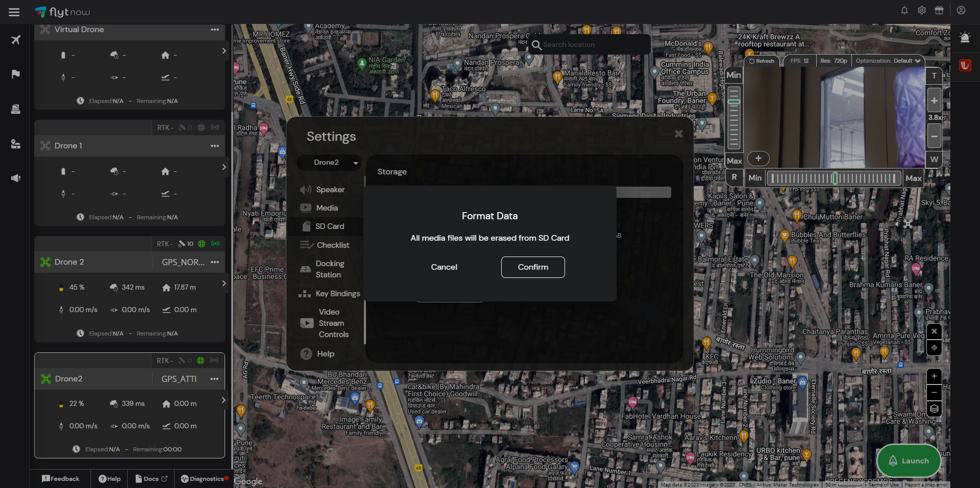The height and width of the screenshot is (488, 980).
Task: Confirm formatting the SD card
Action: pyautogui.click(x=533, y=267)
